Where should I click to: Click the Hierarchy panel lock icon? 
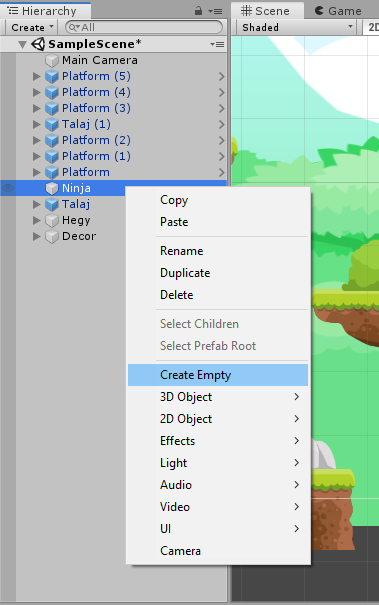click(x=198, y=11)
